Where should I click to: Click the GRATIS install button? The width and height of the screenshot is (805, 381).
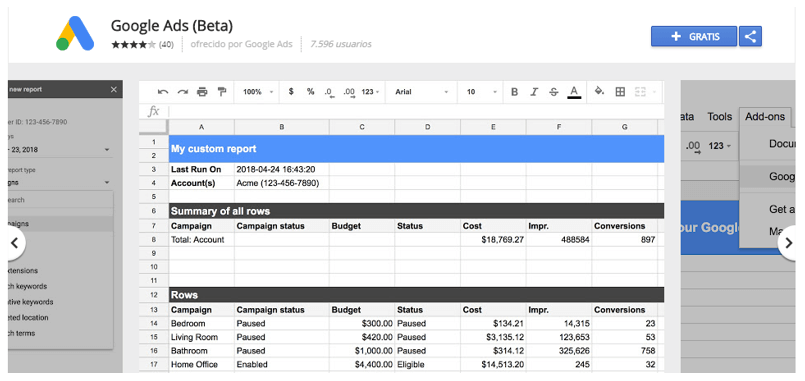(x=694, y=36)
